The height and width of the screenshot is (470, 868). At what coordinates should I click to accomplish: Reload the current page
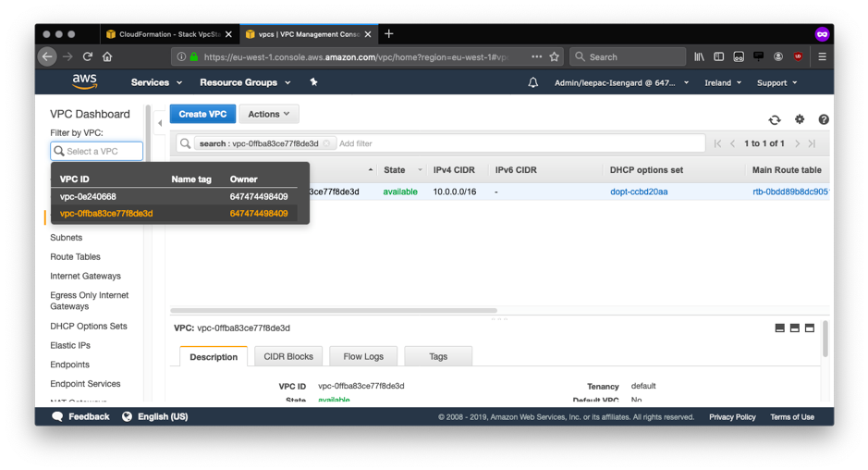(88, 56)
